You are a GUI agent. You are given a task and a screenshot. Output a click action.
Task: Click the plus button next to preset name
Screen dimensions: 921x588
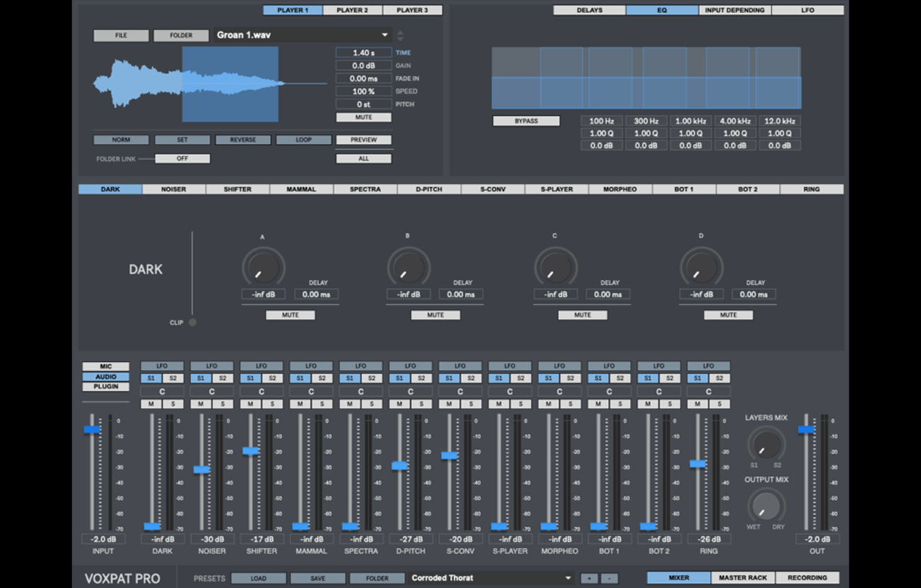589,578
